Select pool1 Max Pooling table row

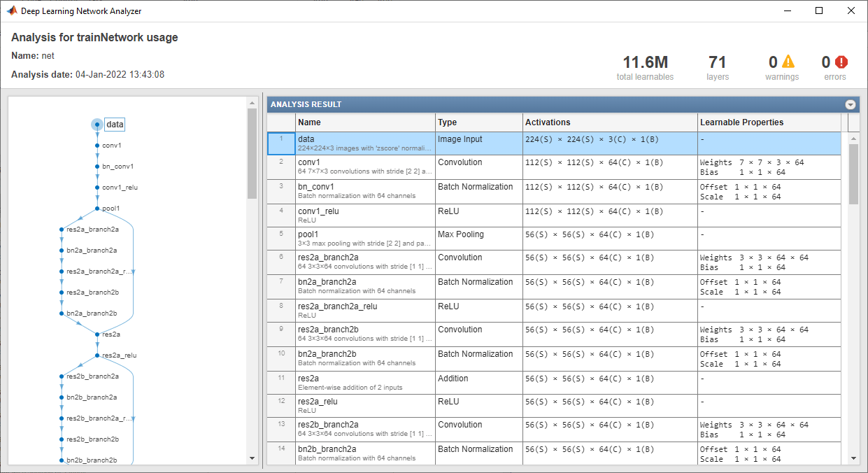(554, 239)
